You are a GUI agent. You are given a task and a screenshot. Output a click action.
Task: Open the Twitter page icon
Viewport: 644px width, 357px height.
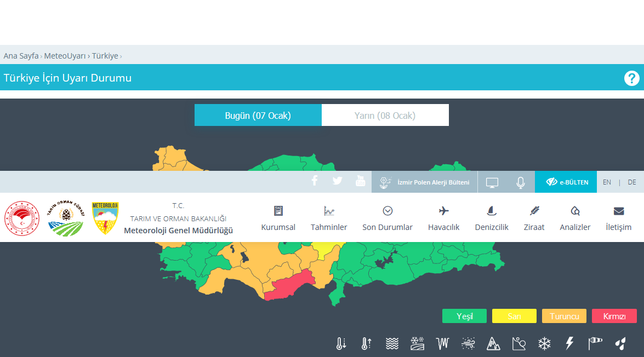(x=338, y=181)
